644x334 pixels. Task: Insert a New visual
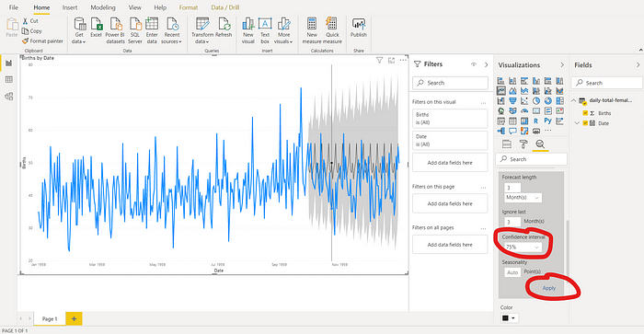pos(248,30)
